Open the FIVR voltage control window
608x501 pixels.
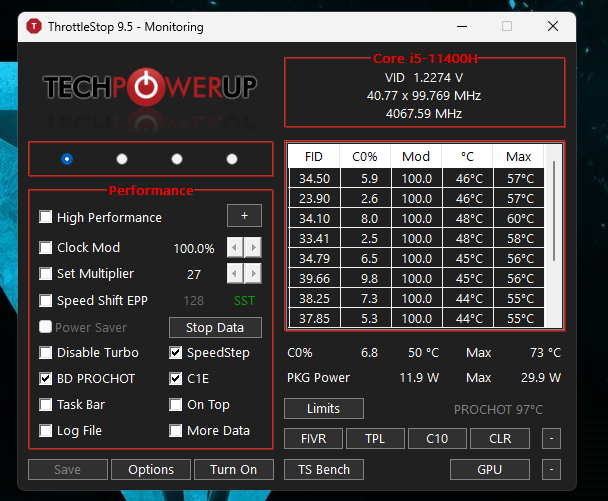tap(313, 439)
